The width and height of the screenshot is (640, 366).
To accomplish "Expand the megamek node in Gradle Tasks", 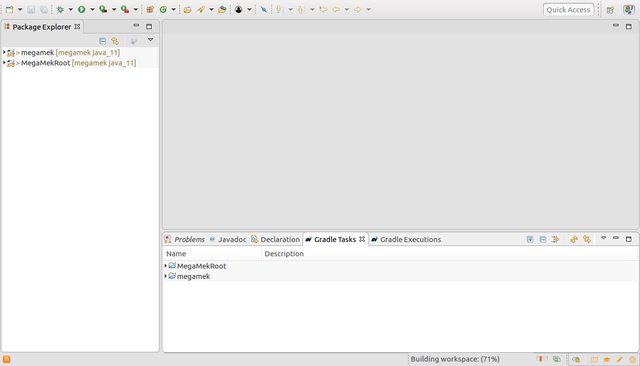I will pos(165,276).
